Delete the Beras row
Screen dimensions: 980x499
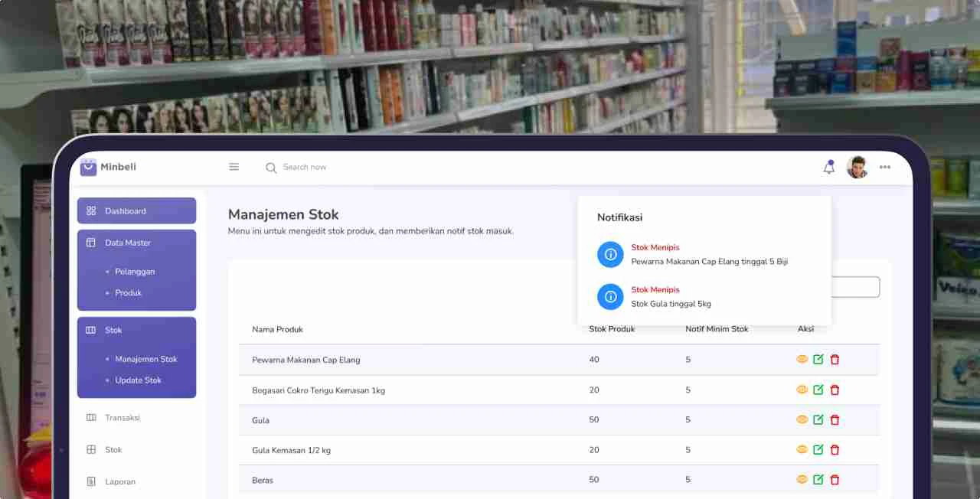pos(835,479)
